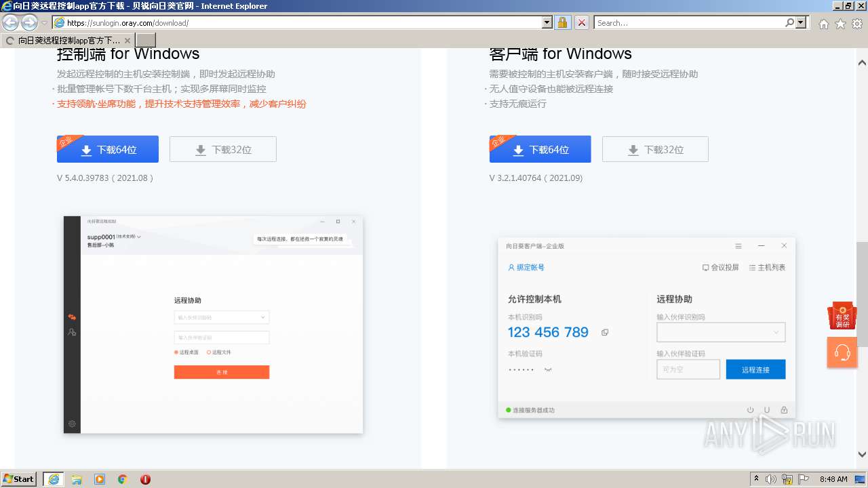This screenshot has width=868, height=488.
Task: Click the 有奖调研 red envelope icon
Action: (x=842, y=315)
